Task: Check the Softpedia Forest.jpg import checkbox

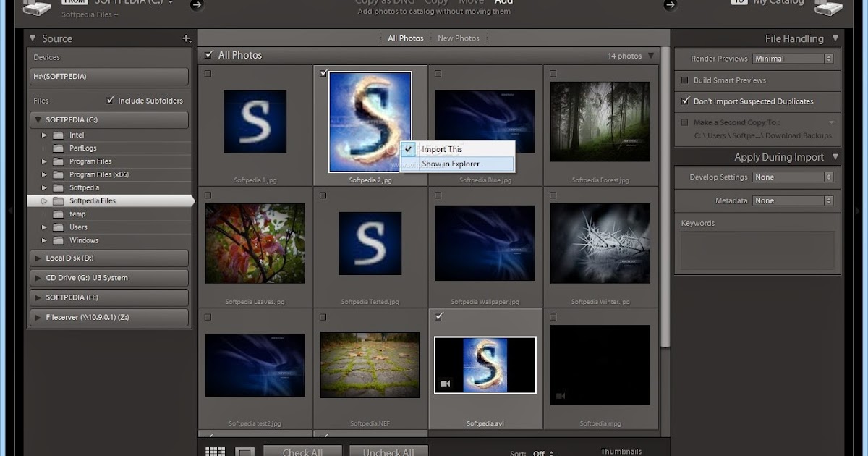Action: pyautogui.click(x=553, y=73)
